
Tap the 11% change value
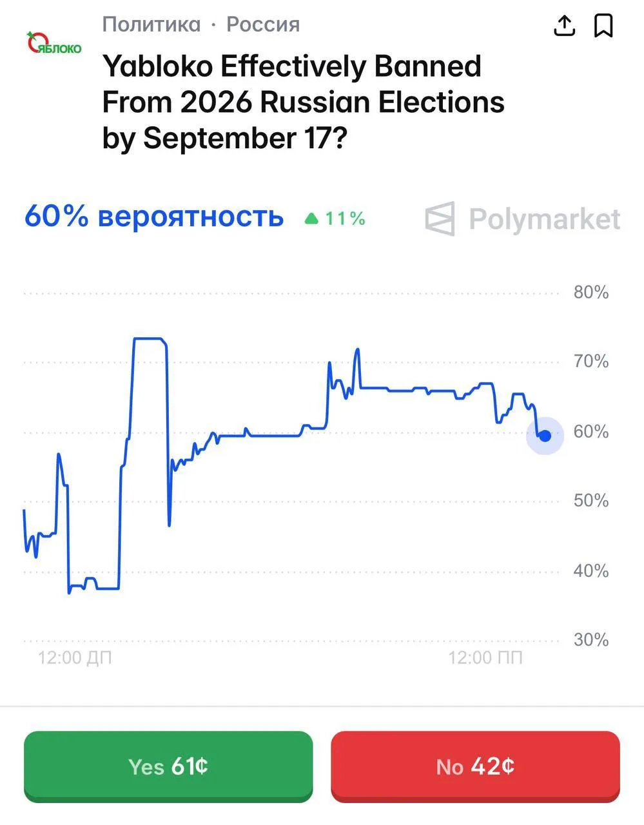[x=346, y=218]
